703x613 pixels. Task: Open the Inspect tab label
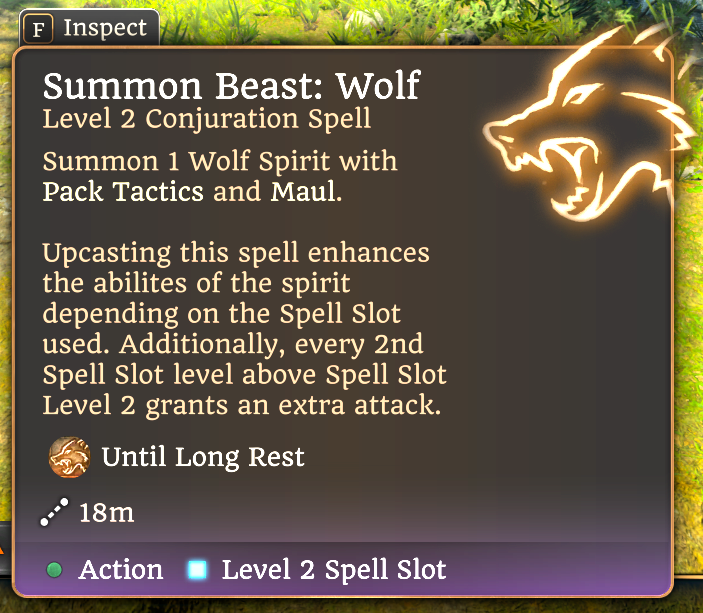[x=105, y=28]
